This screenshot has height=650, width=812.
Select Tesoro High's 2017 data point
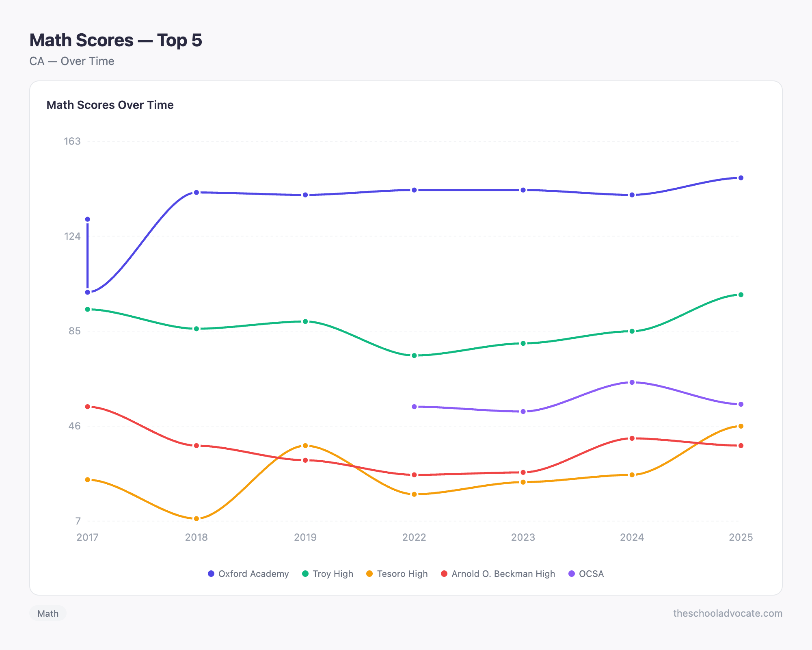(88, 480)
